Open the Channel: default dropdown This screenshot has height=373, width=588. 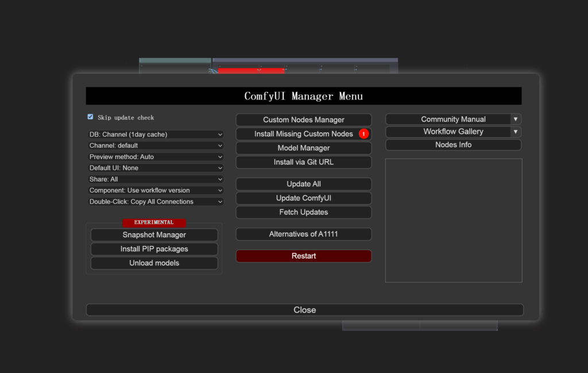point(156,145)
